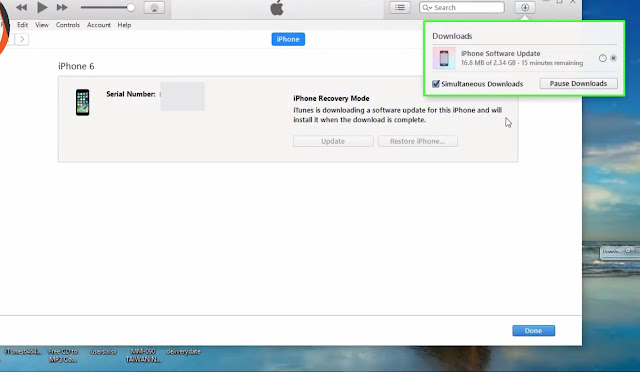
Task: Open the MMI-090 TAIWAN desktop file
Action: [x=143, y=355]
